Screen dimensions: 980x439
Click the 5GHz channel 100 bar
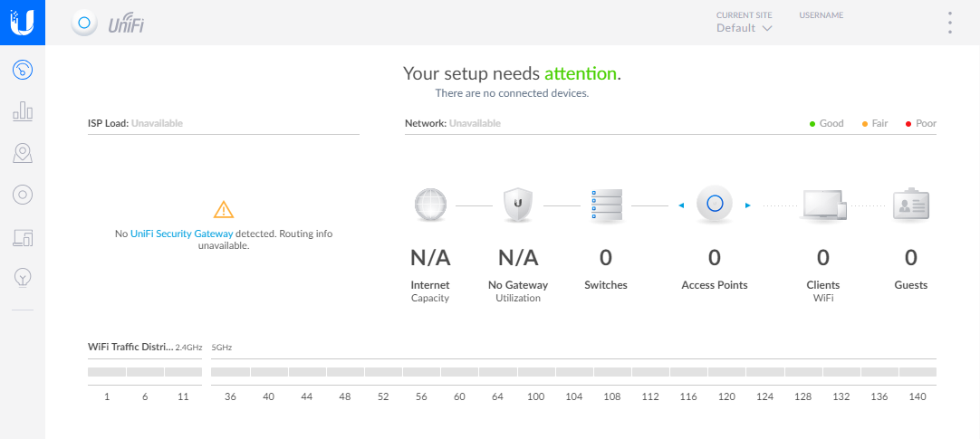tap(536, 371)
